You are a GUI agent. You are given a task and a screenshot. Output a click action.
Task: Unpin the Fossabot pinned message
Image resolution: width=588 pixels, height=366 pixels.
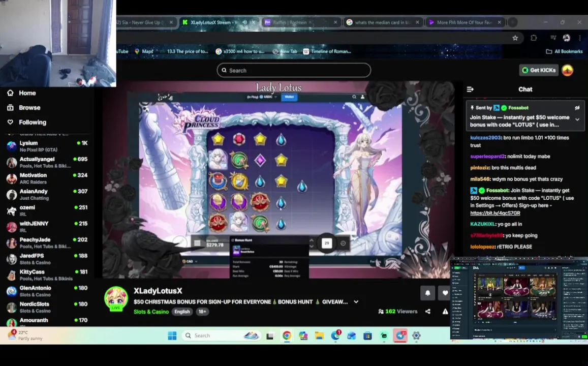pos(577,108)
